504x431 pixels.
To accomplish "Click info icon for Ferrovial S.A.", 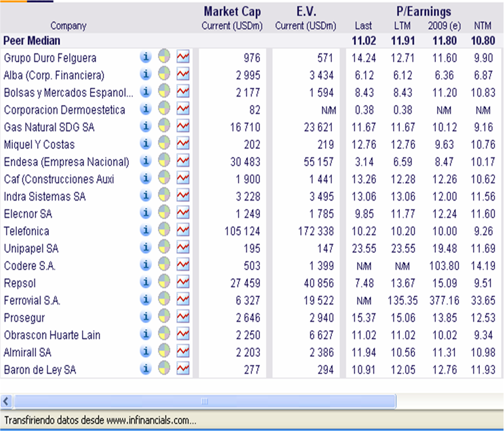I will click(146, 300).
